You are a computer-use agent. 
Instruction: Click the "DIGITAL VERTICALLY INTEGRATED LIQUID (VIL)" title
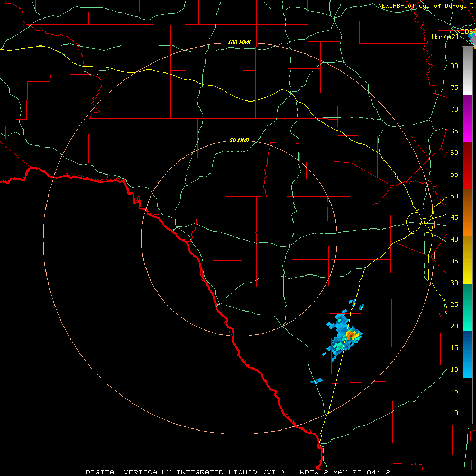click(x=186, y=472)
